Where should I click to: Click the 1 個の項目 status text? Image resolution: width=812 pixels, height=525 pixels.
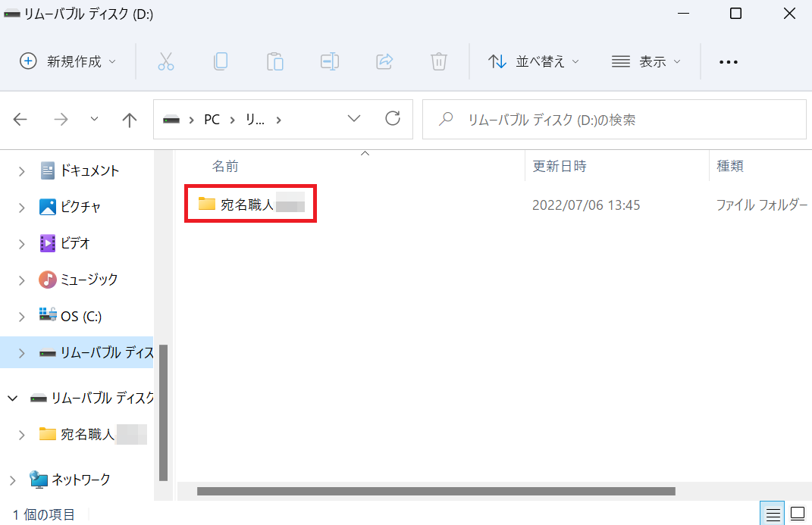(x=44, y=514)
